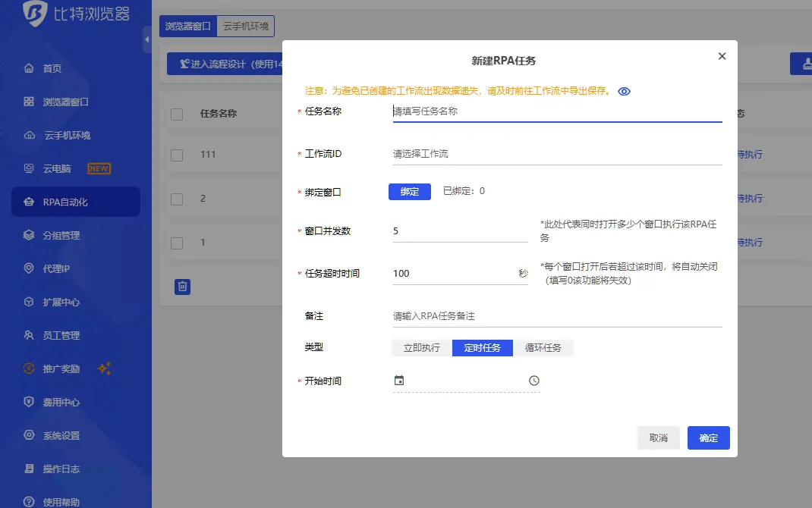Click the 任务名称 column header
812x508 pixels.
pos(219,113)
